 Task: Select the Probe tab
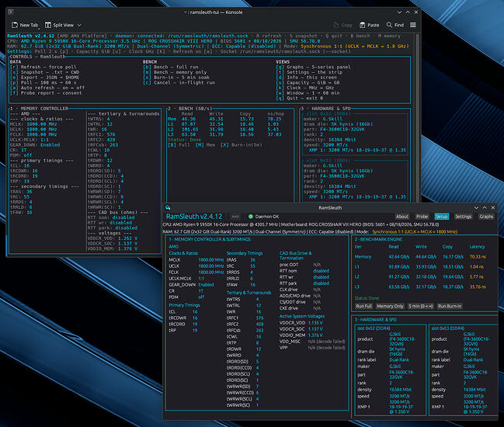coord(422,217)
